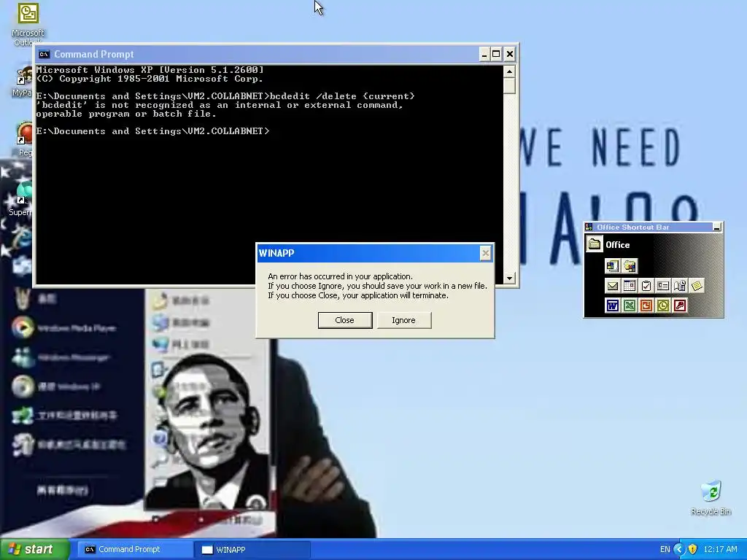Click New Note yellow sticky icon
This screenshot has width=747, height=560.
pos(697,286)
